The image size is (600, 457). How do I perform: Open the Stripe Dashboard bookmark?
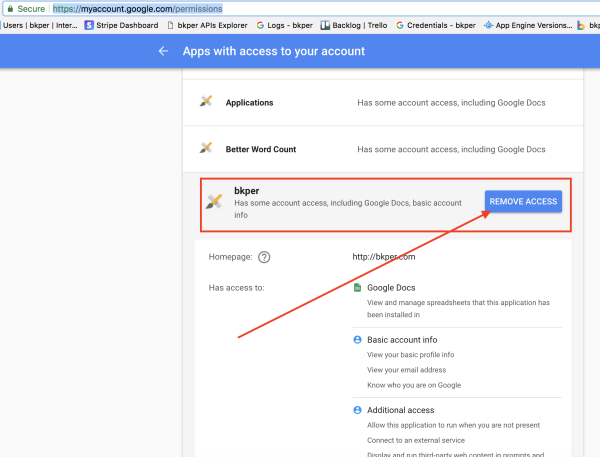tap(121, 25)
